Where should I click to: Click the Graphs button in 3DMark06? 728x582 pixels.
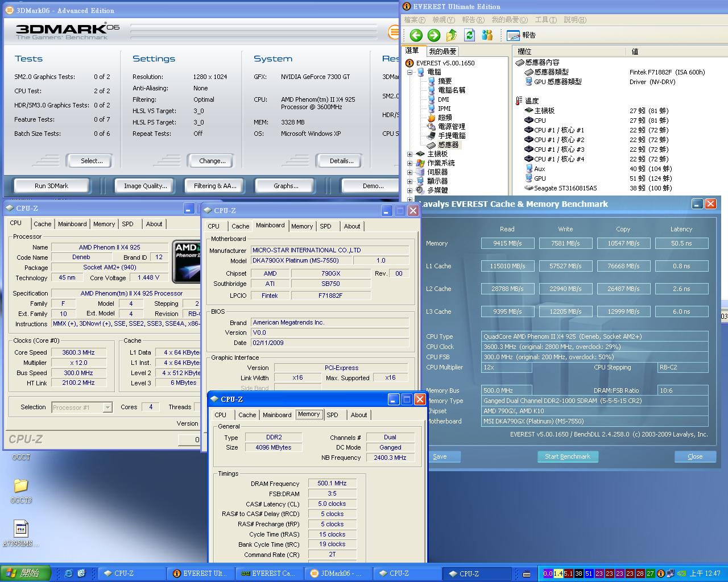pyautogui.click(x=286, y=186)
